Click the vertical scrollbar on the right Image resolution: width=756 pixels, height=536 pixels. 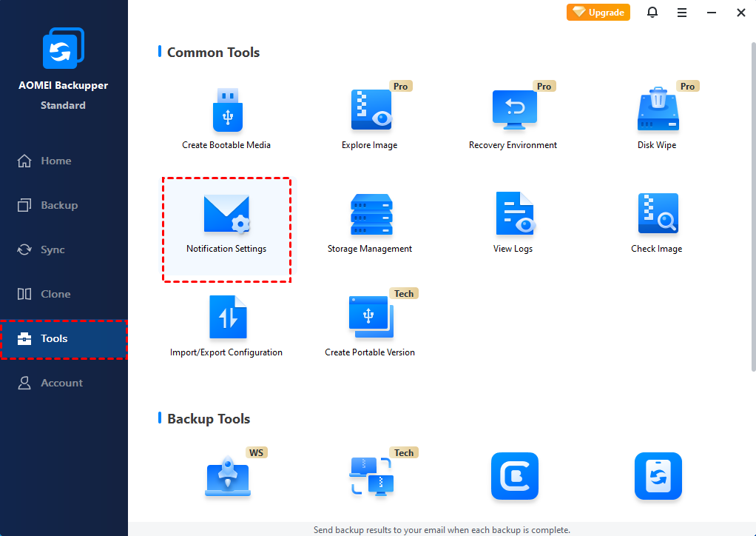[x=753, y=207]
